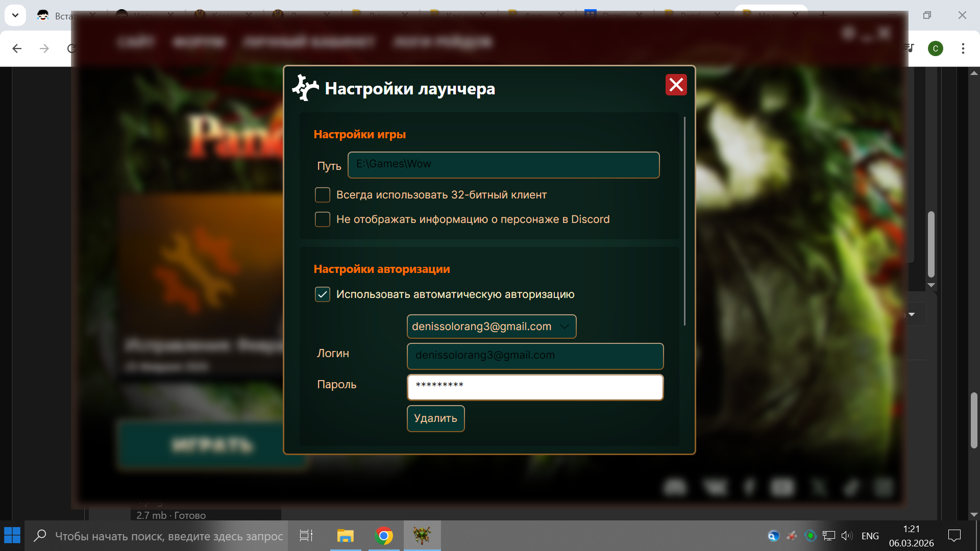Click the green download manager tray icon
The width and height of the screenshot is (980, 551).
[810, 535]
